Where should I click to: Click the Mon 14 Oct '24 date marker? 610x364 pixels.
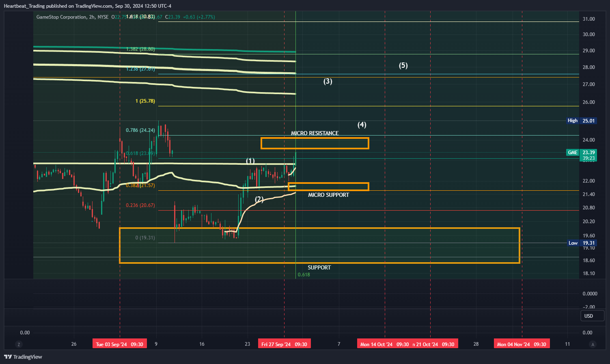(x=384, y=344)
